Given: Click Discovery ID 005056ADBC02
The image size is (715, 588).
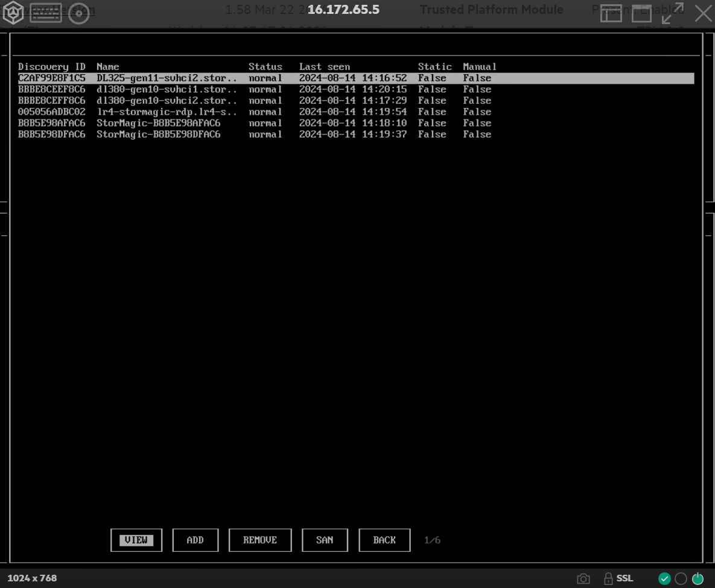Looking at the screenshot, I should click(x=51, y=112).
